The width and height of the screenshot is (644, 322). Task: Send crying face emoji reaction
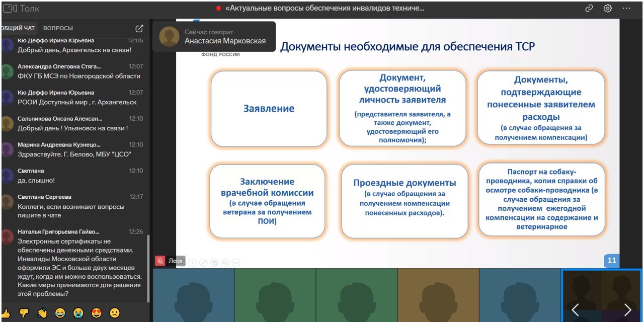78,313
